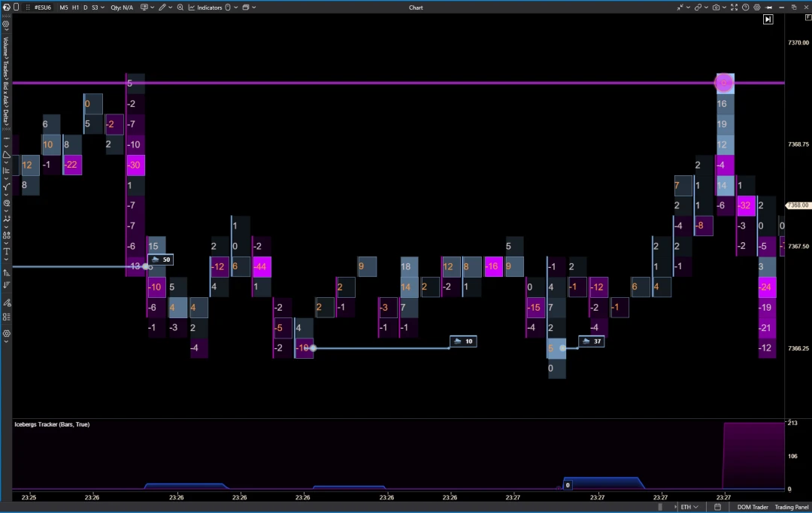The width and height of the screenshot is (812, 513).
Task: Click the ascending sort bars icon in the sidebar
Action: point(6,272)
